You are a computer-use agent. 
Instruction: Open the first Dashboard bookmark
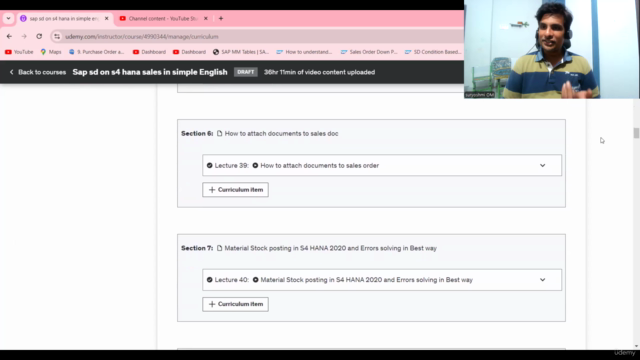coord(149,52)
